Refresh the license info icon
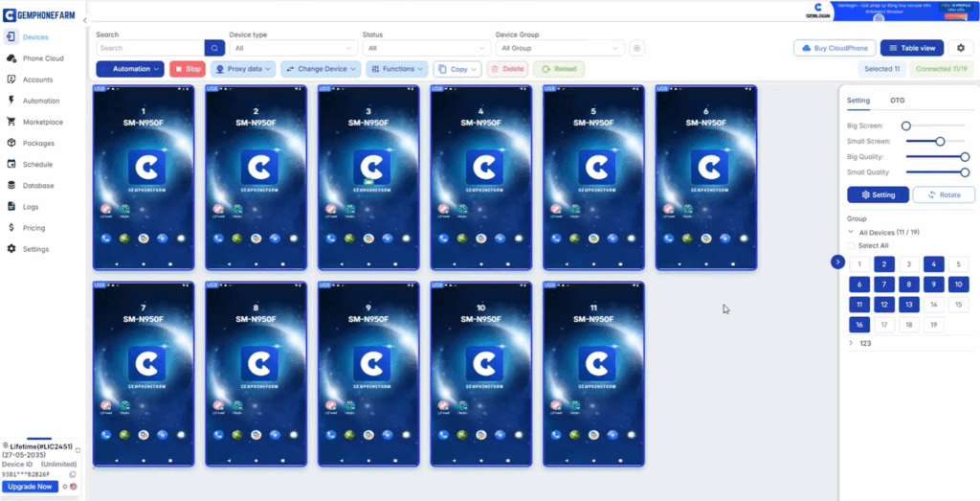The image size is (980, 501). pos(78,450)
